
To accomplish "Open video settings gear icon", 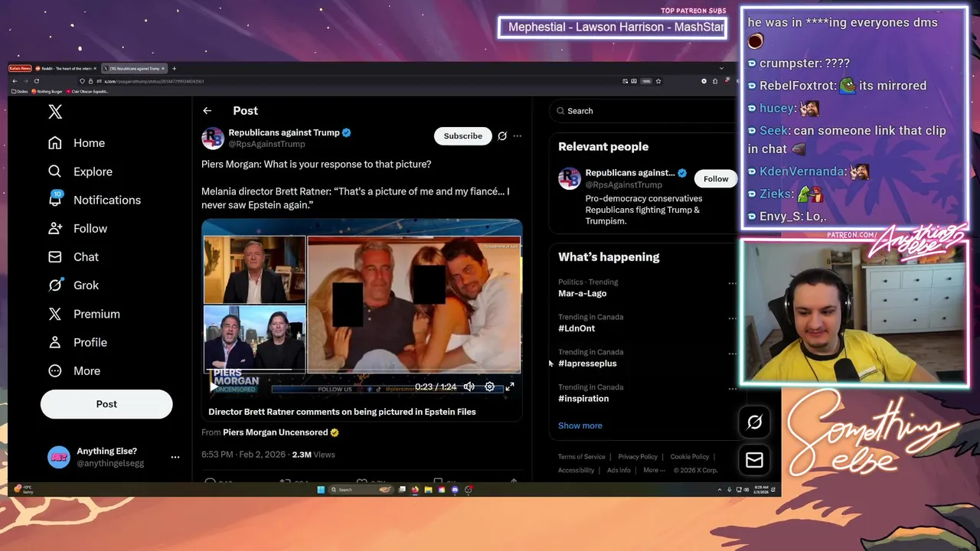I will pos(490,386).
